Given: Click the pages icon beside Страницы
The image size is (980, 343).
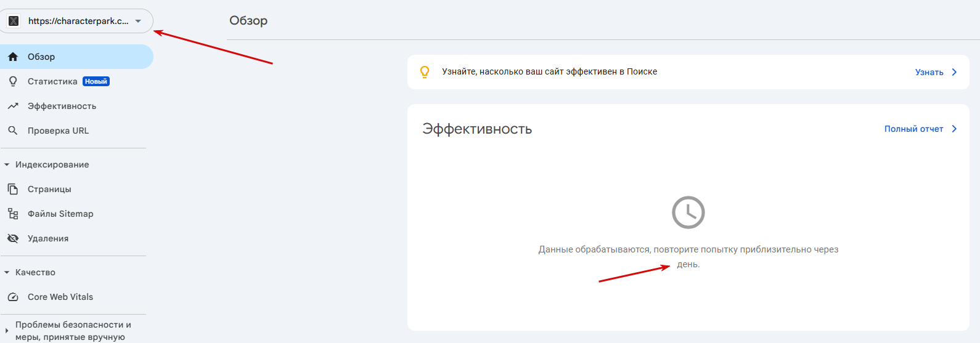Looking at the screenshot, I should [x=13, y=189].
